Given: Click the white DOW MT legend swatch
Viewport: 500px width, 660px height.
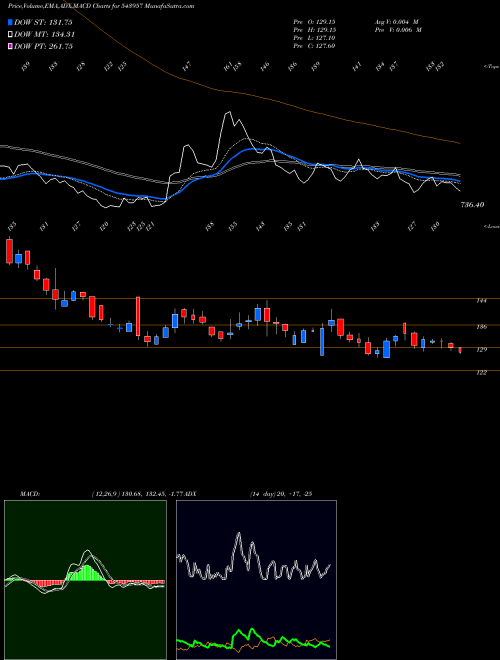Looking at the screenshot, I should 10,35.
